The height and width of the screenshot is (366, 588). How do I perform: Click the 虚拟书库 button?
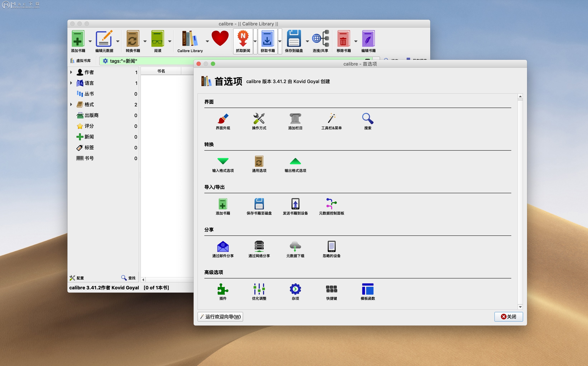pos(81,61)
